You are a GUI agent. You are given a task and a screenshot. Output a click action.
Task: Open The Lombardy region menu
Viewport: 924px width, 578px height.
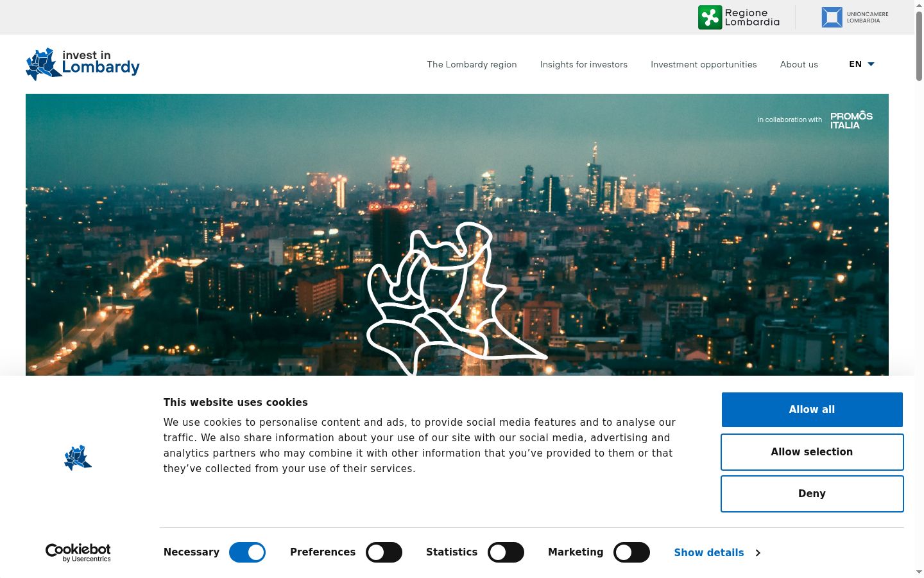point(472,64)
